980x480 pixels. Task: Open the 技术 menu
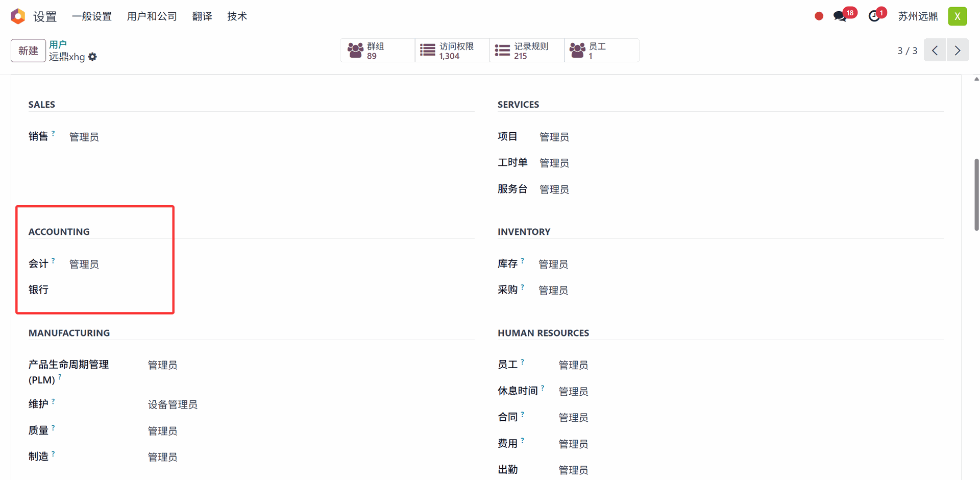coord(237,16)
